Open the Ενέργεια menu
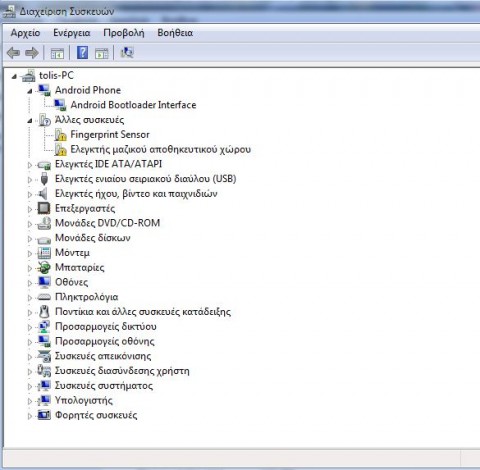Viewport: 480px width, 470px height. pyautogui.click(x=72, y=33)
